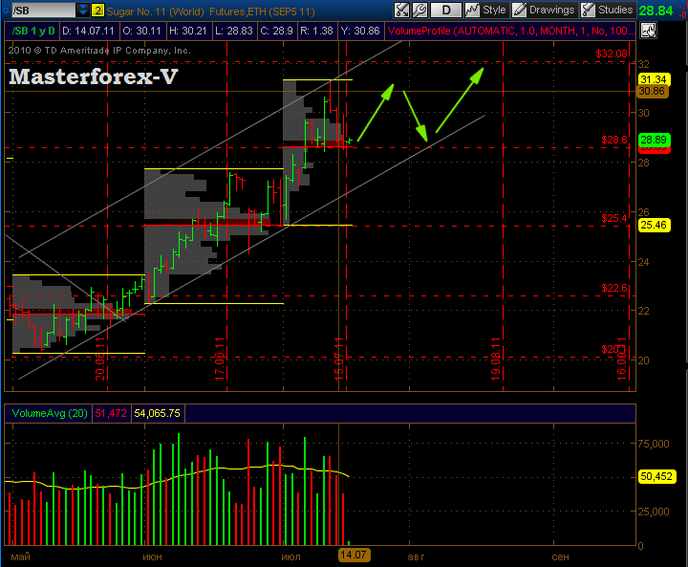The image size is (688, 567).
Task: Click the H: 30.21 high value
Action: click(188, 31)
